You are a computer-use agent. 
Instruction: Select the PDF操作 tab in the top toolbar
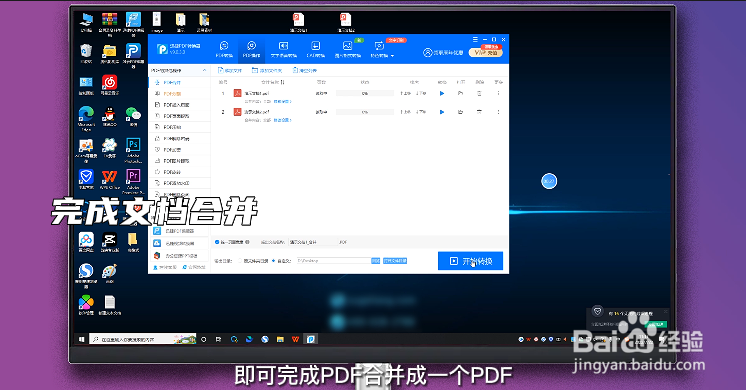(x=251, y=49)
